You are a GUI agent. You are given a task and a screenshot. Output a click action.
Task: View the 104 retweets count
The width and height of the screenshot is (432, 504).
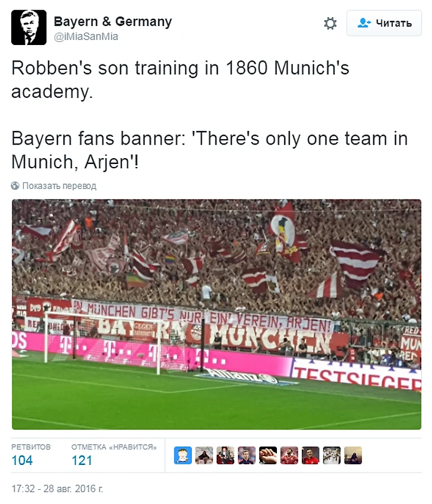click(x=22, y=460)
